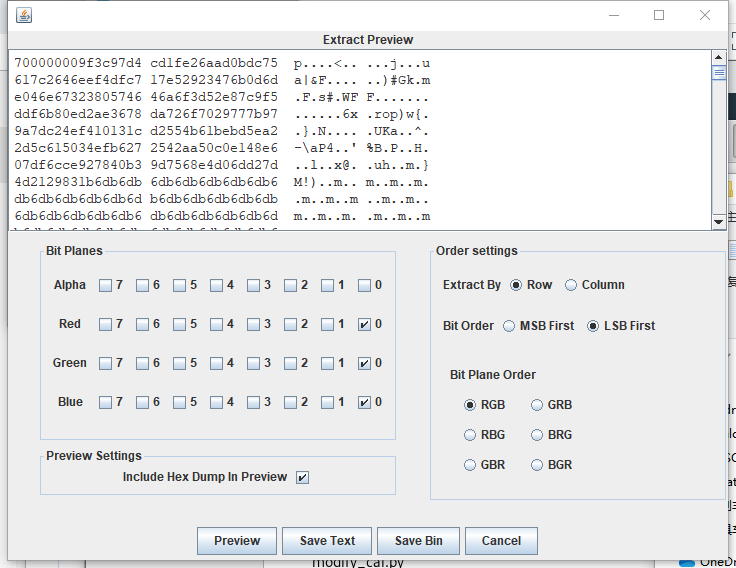Tick Blue bit plane 4

216,402
